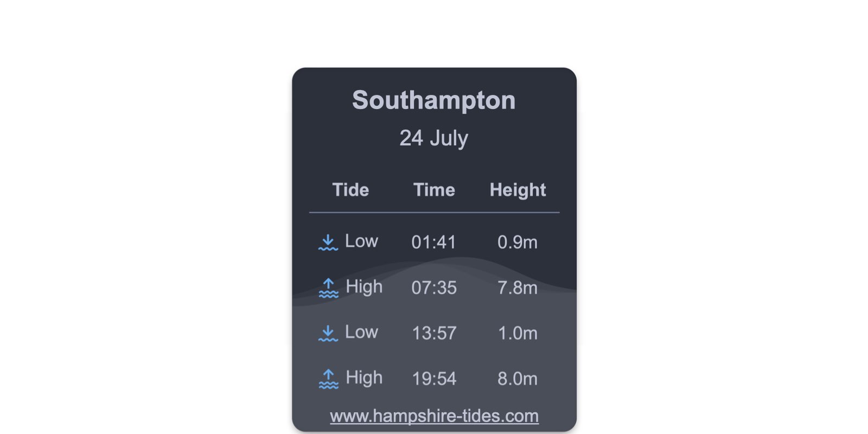Click the Tide column header

click(x=350, y=190)
